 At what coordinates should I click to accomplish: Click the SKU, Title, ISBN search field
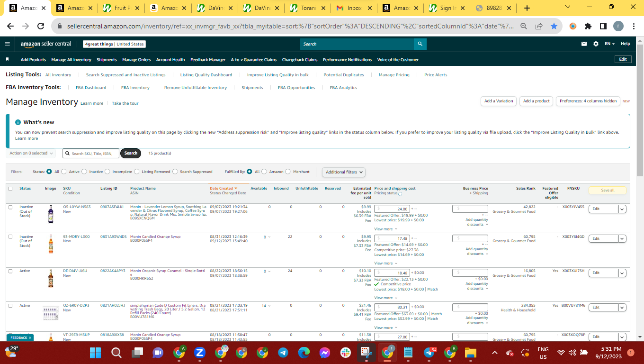[x=90, y=153]
